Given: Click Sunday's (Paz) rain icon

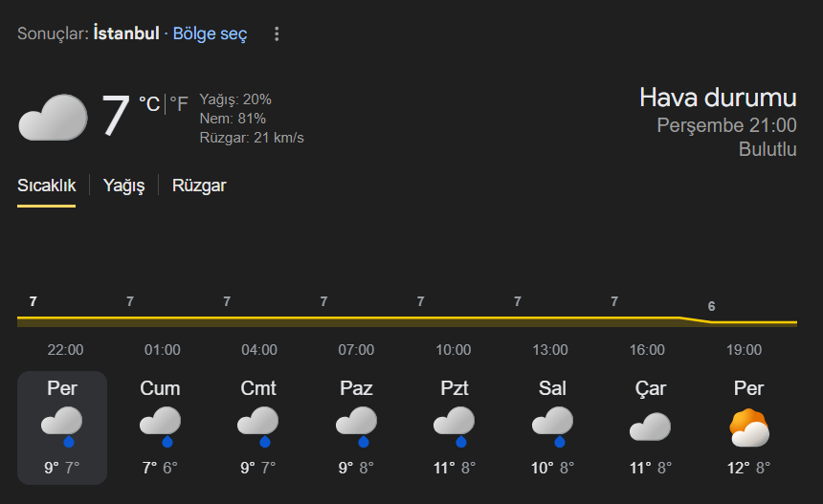Looking at the screenshot, I should point(356,426).
